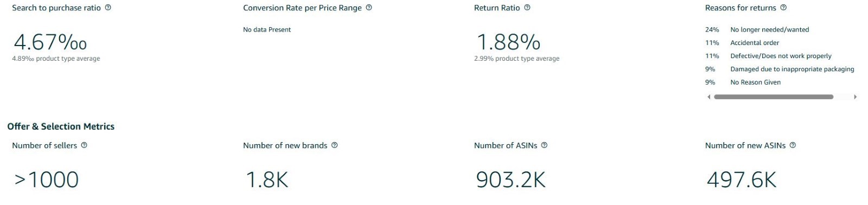Show info for Reasons for returns
The width and height of the screenshot is (868, 205).
(783, 8)
